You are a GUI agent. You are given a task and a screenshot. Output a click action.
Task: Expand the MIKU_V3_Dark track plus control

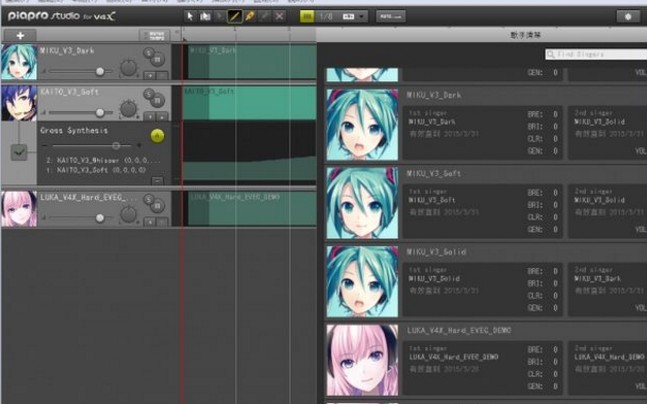click(149, 75)
